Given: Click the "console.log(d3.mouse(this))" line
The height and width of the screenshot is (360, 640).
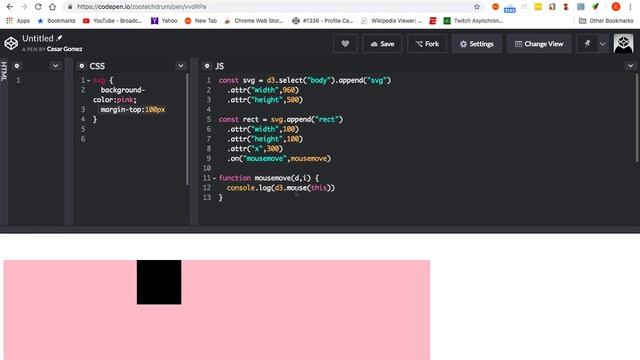Looking at the screenshot, I should pyautogui.click(x=280, y=188).
